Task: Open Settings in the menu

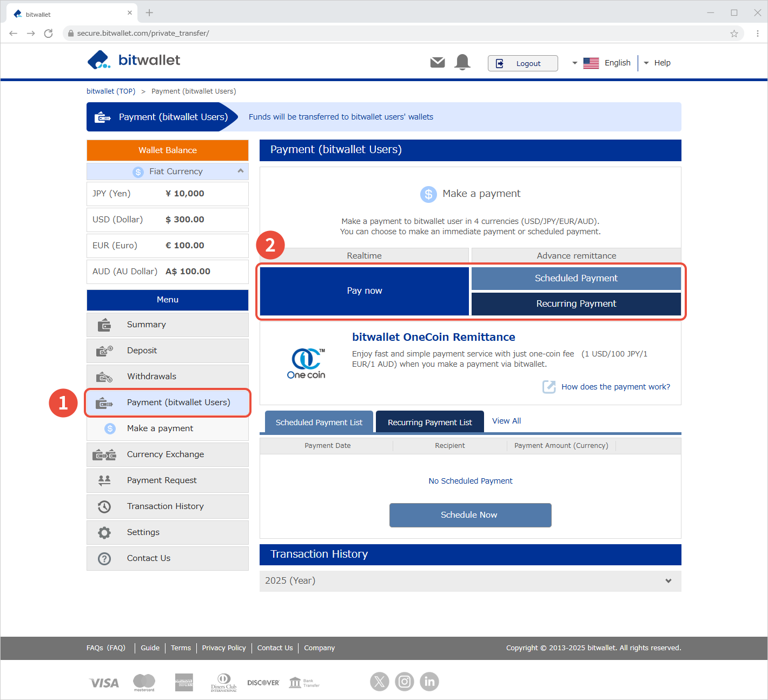Action: point(168,532)
